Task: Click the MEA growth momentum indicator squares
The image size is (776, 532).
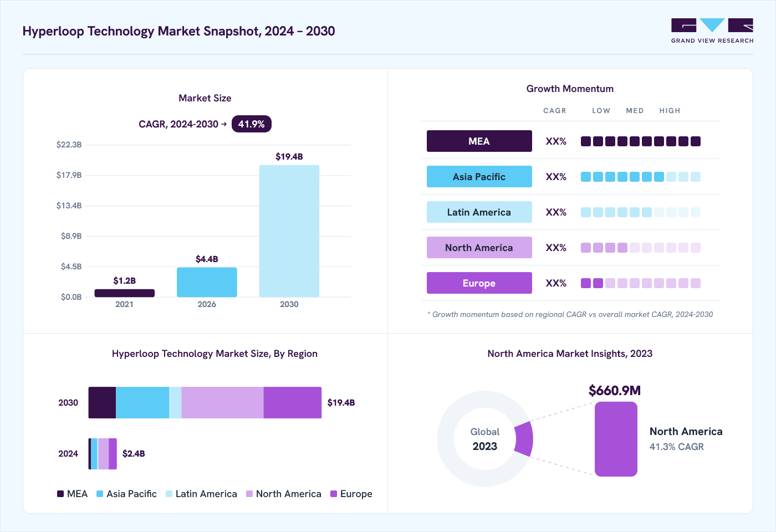Action: pos(641,141)
